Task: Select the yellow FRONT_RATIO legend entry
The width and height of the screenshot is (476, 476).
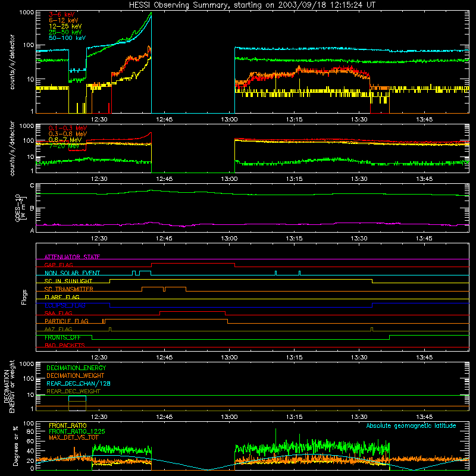Action: pos(68,425)
